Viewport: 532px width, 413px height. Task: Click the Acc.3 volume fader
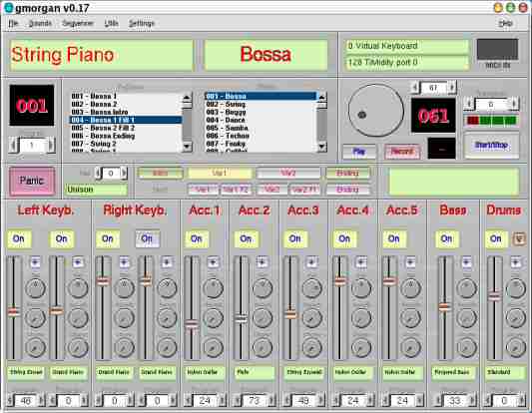290,315
